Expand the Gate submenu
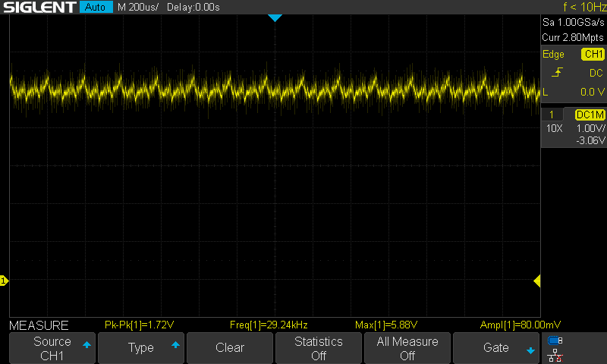607x364 pixels. [x=496, y=348]
